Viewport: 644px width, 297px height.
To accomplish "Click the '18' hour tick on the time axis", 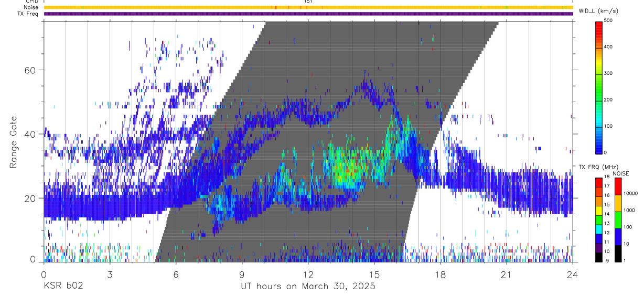I will 441,274.
